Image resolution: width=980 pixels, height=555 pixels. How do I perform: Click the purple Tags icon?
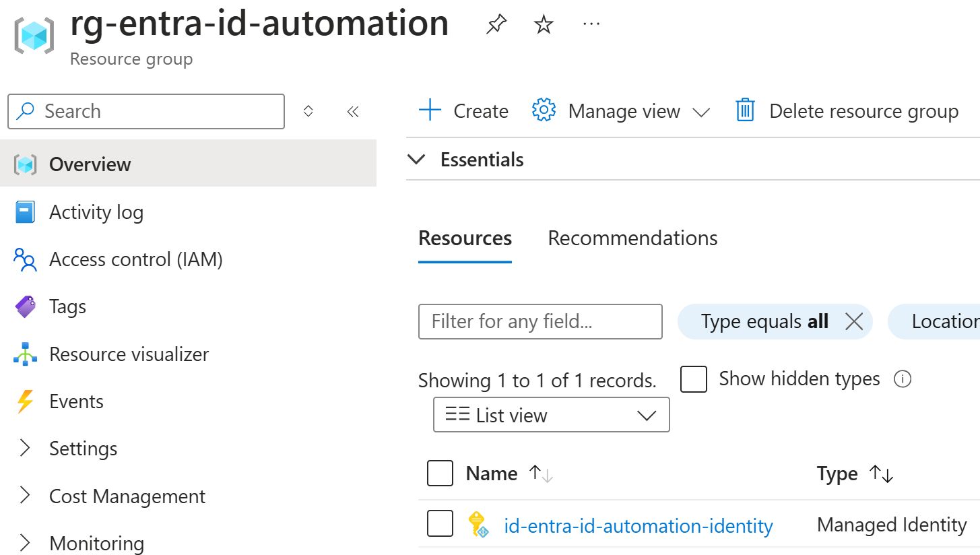tap(26, 307)
